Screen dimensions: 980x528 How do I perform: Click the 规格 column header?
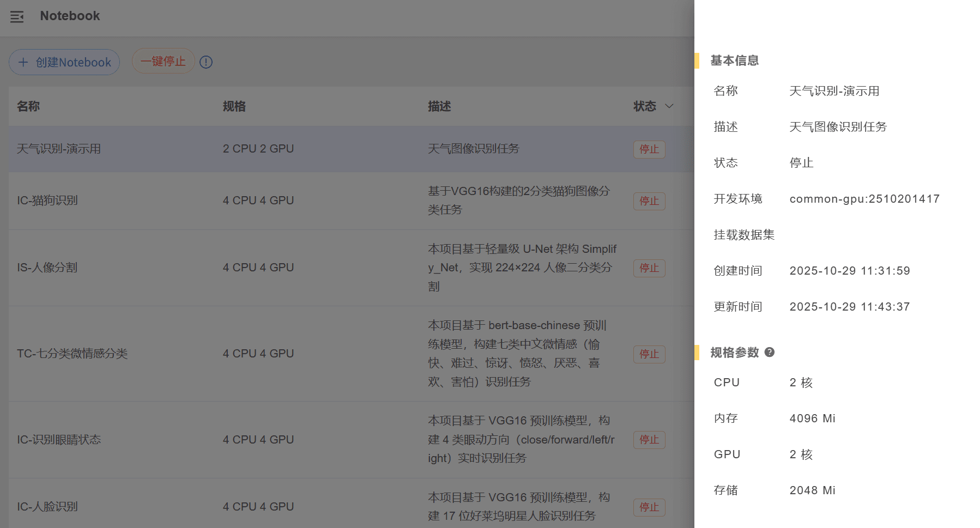point(234,106)
